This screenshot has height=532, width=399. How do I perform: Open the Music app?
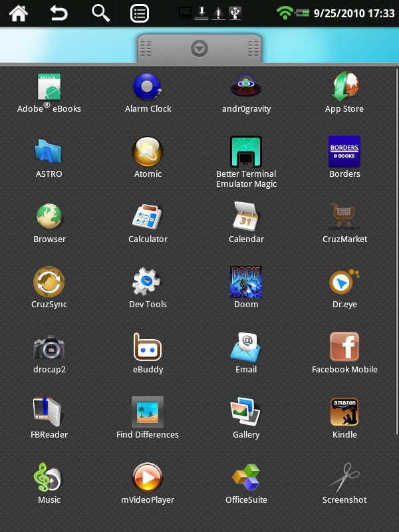point(48,477)
